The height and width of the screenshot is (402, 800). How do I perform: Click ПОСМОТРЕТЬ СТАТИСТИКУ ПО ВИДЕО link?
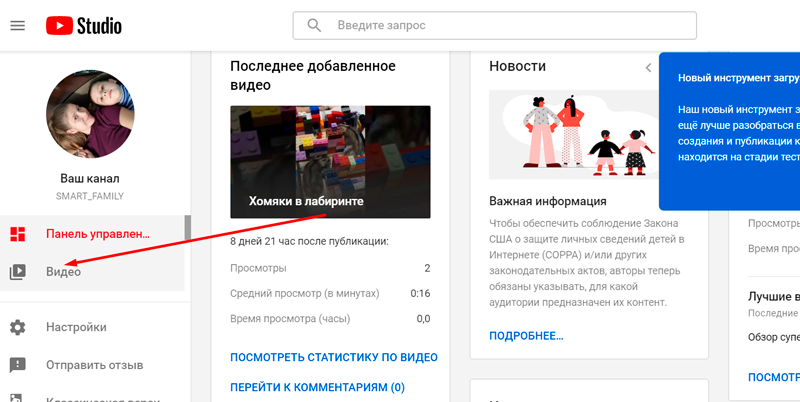[334, 357]
